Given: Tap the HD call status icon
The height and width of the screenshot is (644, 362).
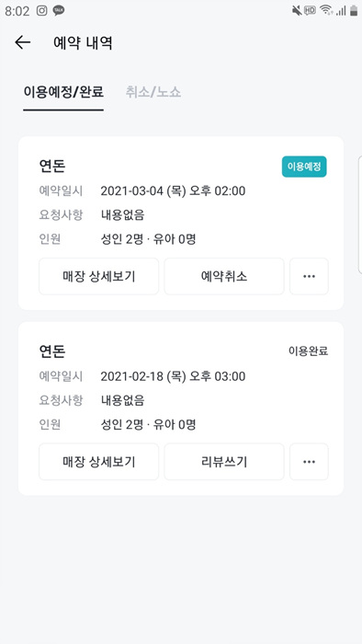Looking at the screenshot, I should pyautogui.click(x=311, y=11).
